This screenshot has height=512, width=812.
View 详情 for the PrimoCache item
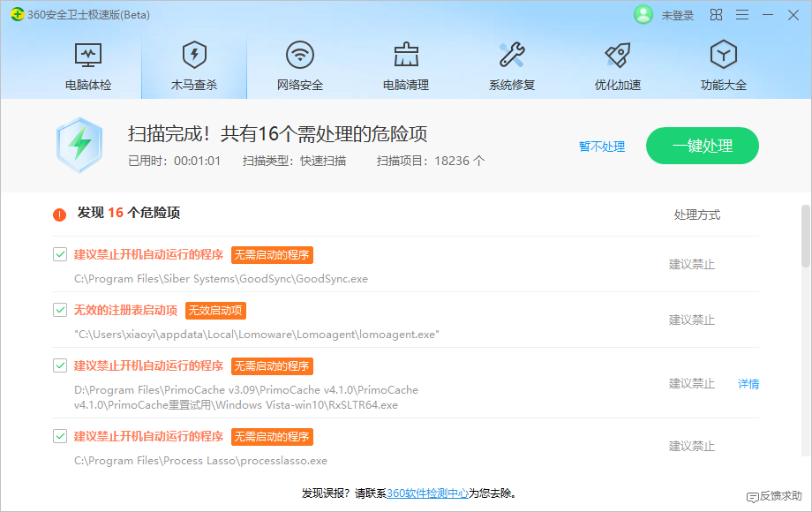point(748,383)
